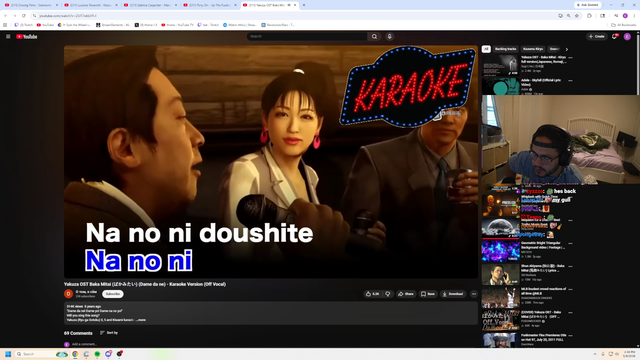Open the Twitch bookmark in the bookmarks bar
This screenshot has height=360, width=640.
point(24,25)
